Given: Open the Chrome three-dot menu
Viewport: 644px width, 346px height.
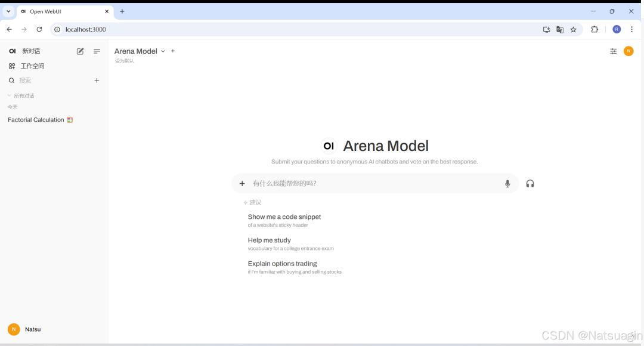Looking at the screenshot, I should 631,30.
